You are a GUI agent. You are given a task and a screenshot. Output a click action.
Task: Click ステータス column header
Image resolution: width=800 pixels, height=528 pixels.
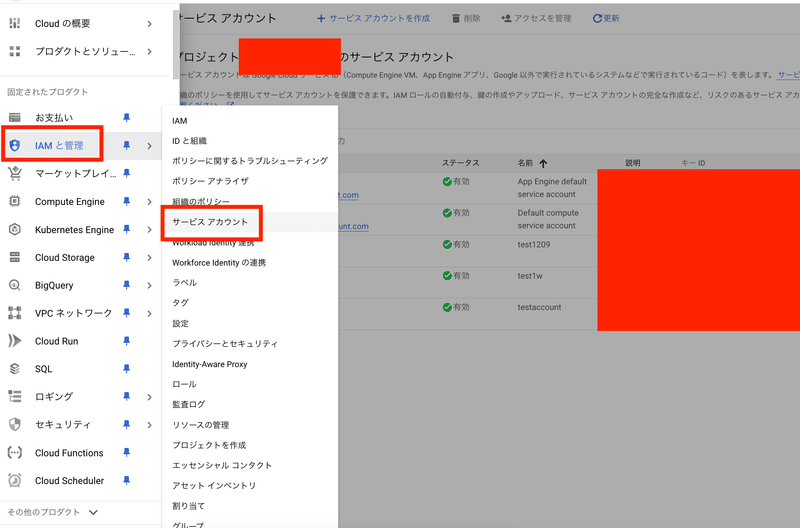click(x=460, y=163)
